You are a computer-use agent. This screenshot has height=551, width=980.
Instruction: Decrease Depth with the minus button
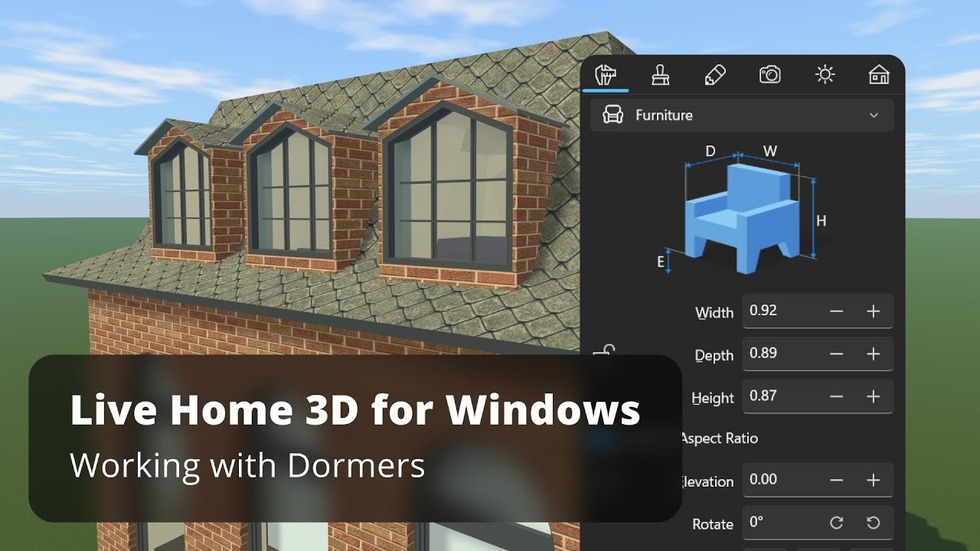[x=836, y=354]
